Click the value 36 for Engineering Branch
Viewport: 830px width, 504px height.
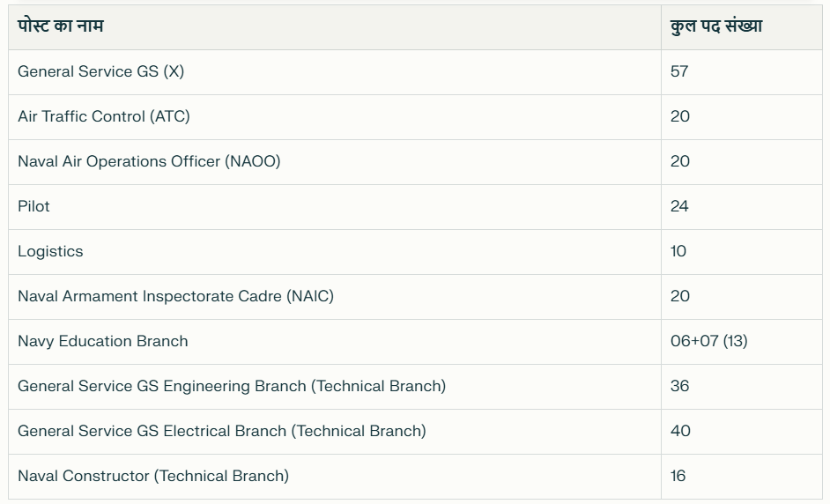click(x=679, y=386)
